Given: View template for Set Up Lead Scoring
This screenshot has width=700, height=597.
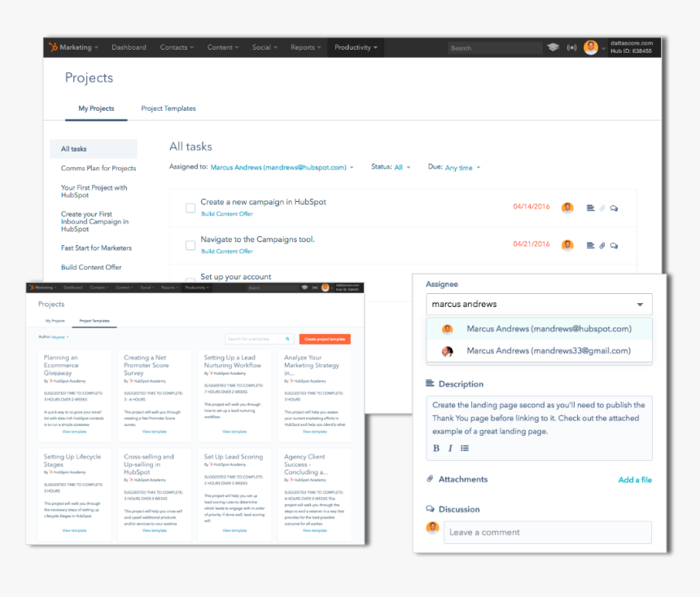Looking at the screenshot, I should [x=234, y=530].
